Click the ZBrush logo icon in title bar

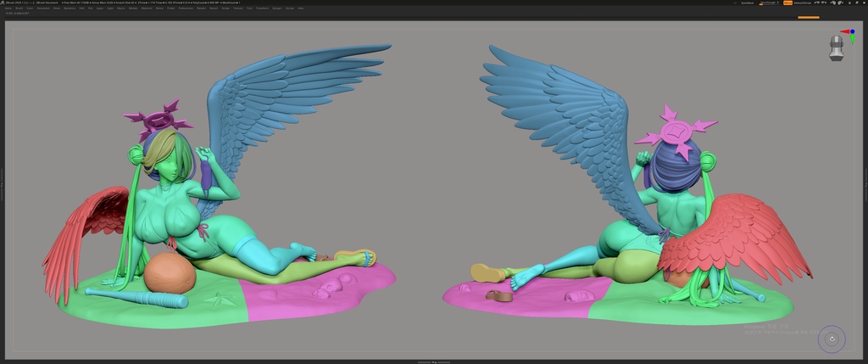click(3, 3)
